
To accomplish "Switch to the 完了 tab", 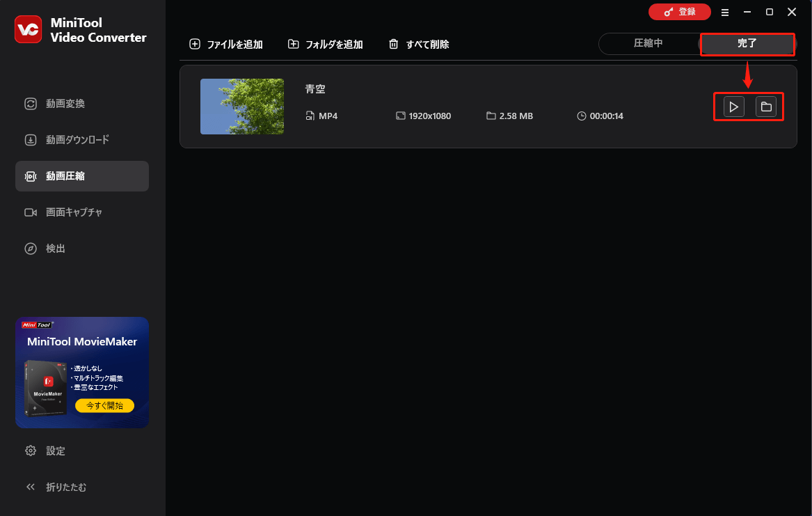I will coord(747,43).
